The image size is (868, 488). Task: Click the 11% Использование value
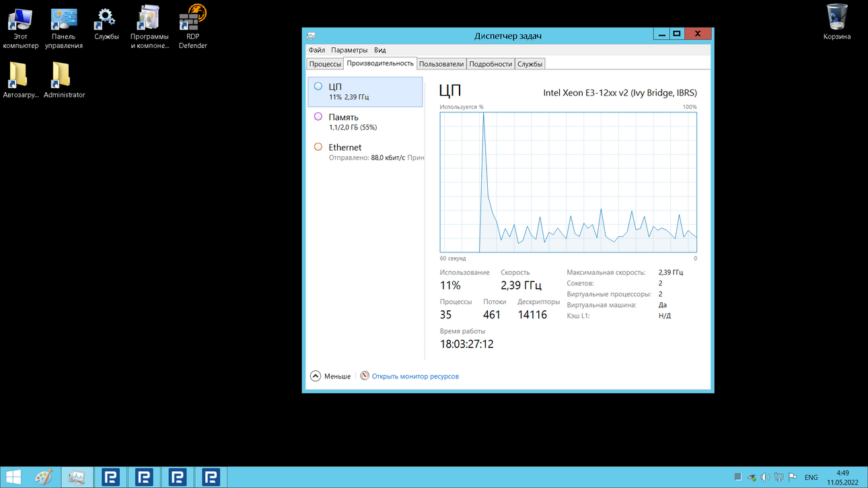pos(450,285)
